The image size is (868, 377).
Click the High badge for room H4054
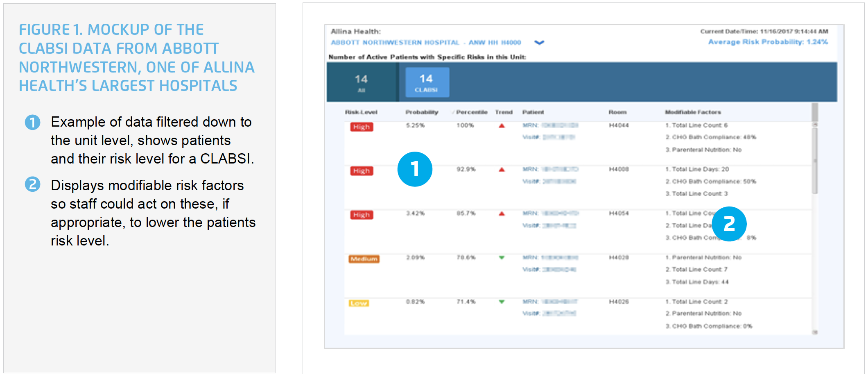[x=362, y=215]
